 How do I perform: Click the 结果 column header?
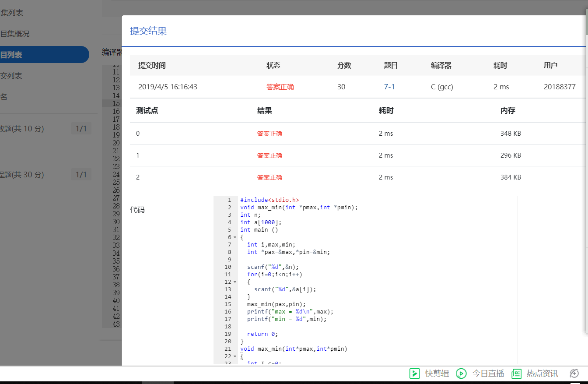[264, 111]
